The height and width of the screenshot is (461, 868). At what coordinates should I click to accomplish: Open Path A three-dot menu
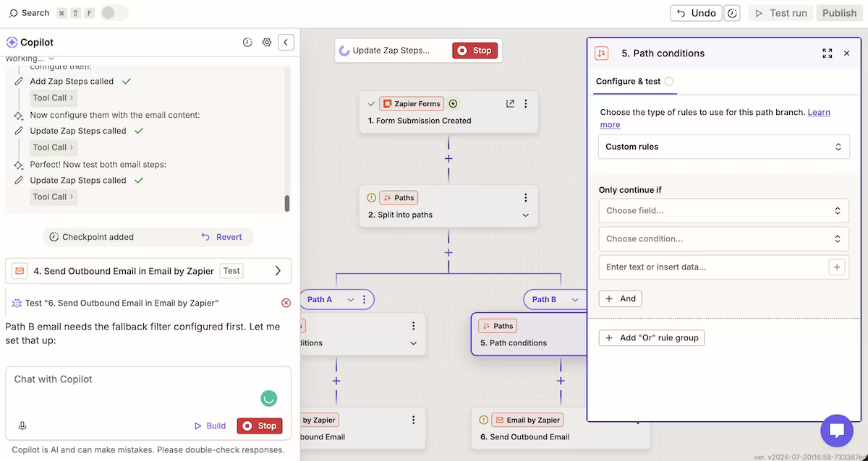[364, 299]
